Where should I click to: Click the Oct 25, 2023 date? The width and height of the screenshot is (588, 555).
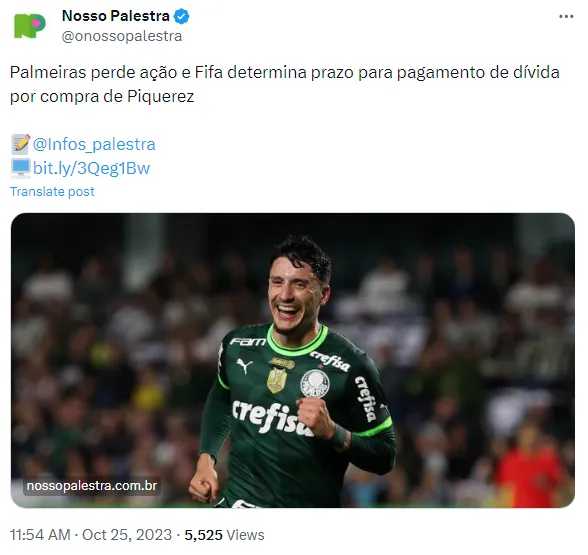click(127, 535)
